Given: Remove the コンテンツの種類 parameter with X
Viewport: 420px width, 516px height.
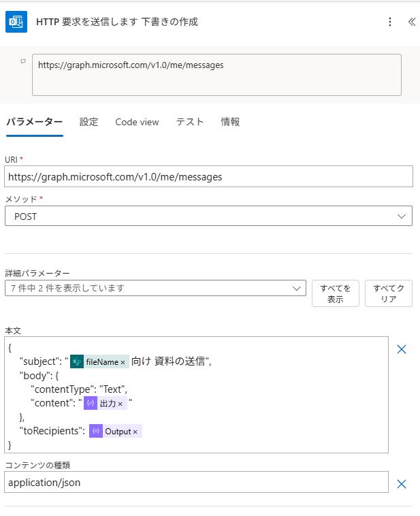Looking at the screenshot, I should point(401,484).
